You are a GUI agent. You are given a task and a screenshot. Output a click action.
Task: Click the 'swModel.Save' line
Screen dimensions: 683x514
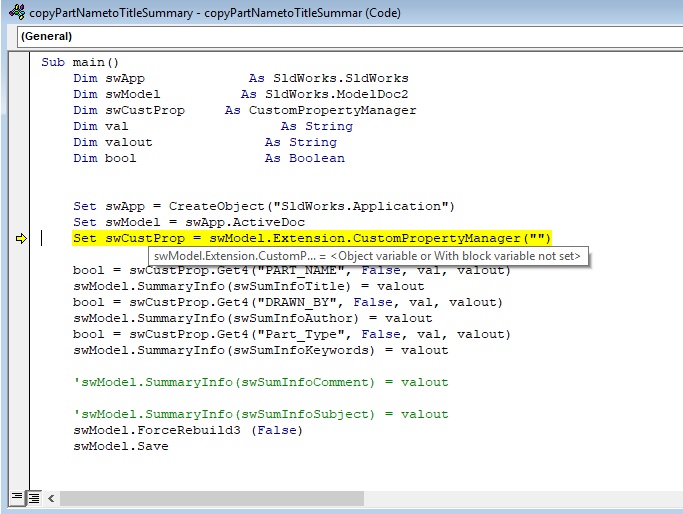point(121,446)
